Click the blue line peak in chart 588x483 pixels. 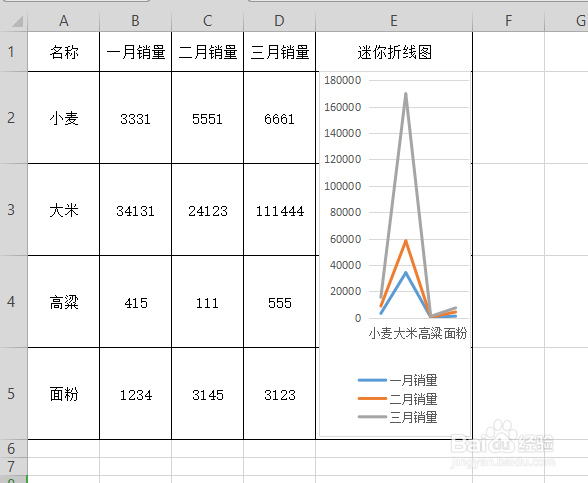pyautogui.click(x=406, y=273)
